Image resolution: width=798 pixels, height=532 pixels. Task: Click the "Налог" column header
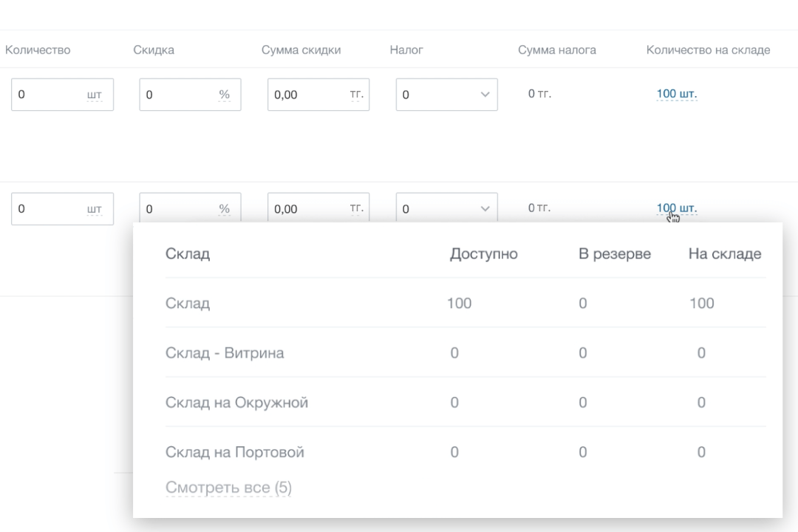406,50
